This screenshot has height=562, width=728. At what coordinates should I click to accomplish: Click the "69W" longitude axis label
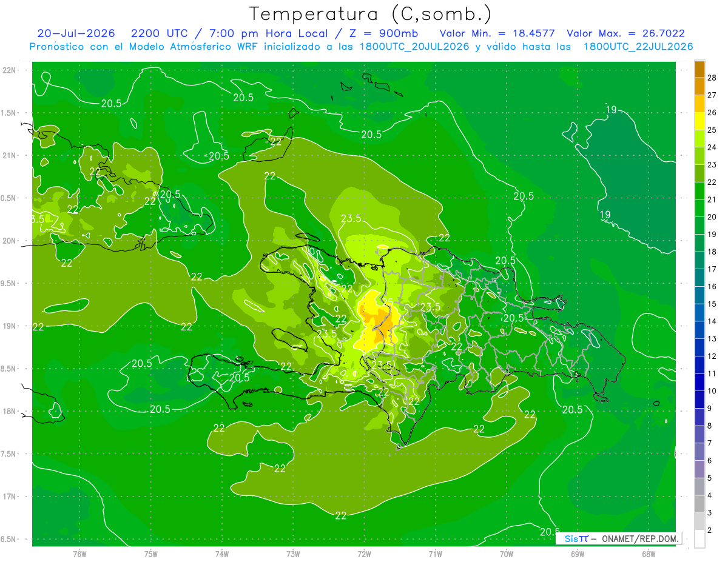coord(578,554)
